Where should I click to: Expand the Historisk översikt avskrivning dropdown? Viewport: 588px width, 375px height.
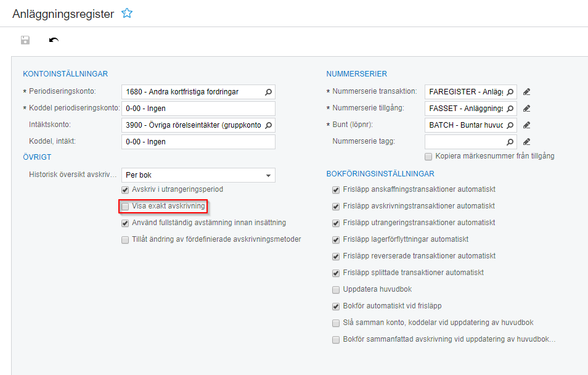(268, 175)
